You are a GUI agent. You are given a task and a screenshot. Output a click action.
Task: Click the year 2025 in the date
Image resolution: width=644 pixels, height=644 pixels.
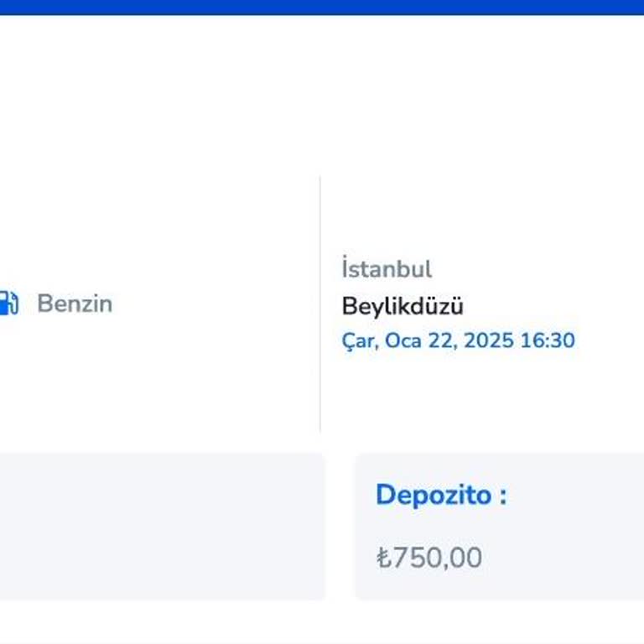pos(488,340)
